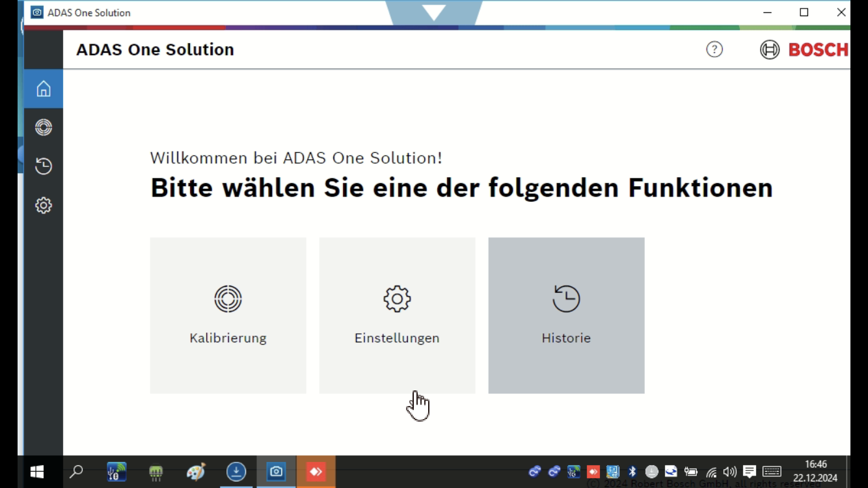868x488 pixels.
Task: Click the red tray icon in system tray
Action: click(x=593, y=472)
